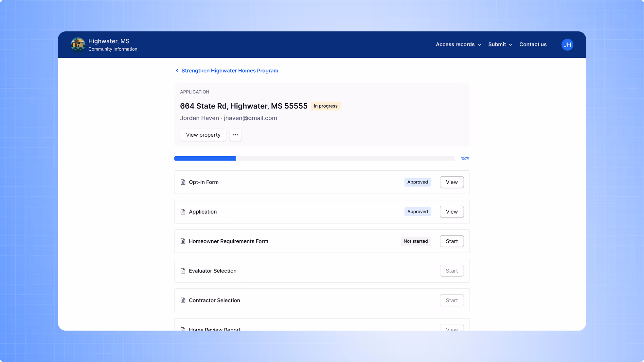This screenshot has height=362, width=644.
Task: Click Start for Evaluator Selection
Action: click(452, 271)
